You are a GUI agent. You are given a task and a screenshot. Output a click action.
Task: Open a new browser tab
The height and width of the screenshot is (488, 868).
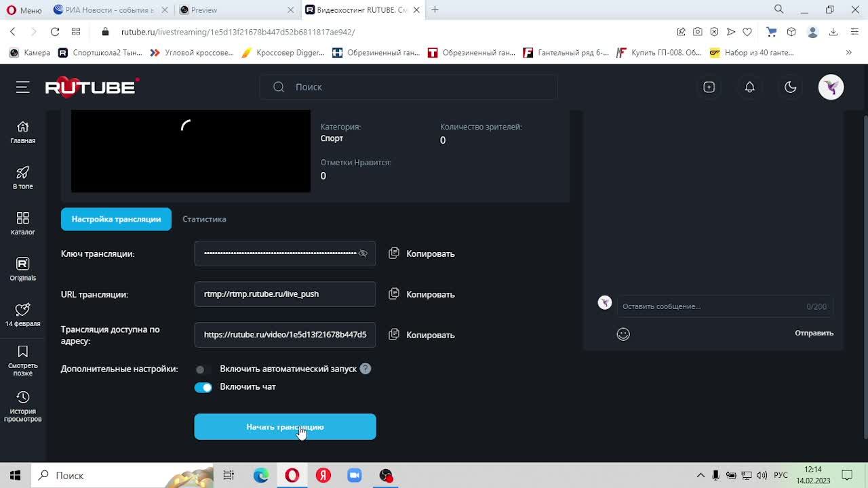coord(435,9)
